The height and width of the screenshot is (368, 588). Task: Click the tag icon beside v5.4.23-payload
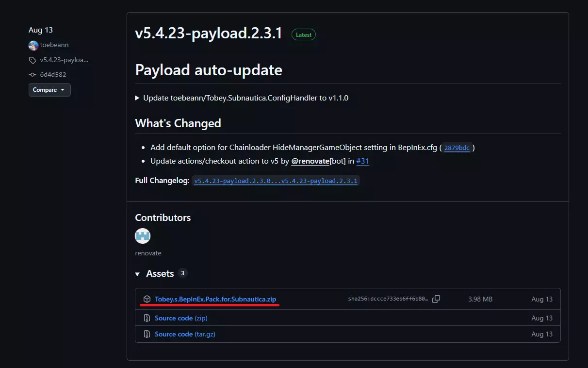(33, 60)
